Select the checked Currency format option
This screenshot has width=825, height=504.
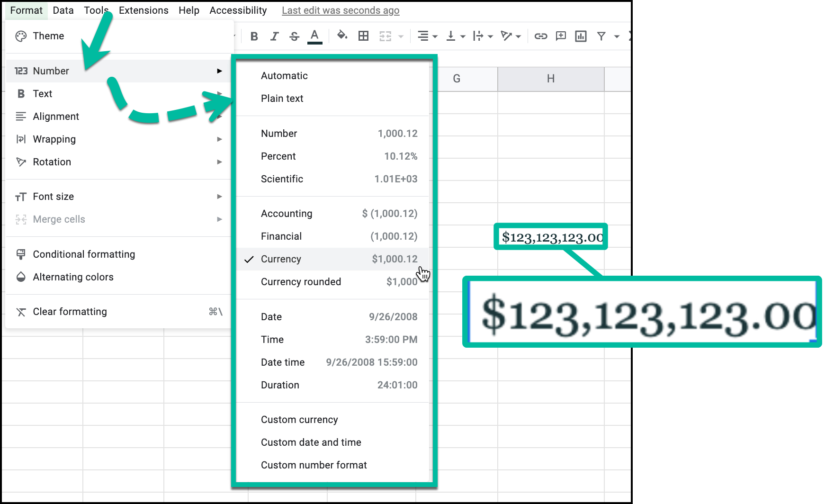pyautogui.click(x=281, y=259)
